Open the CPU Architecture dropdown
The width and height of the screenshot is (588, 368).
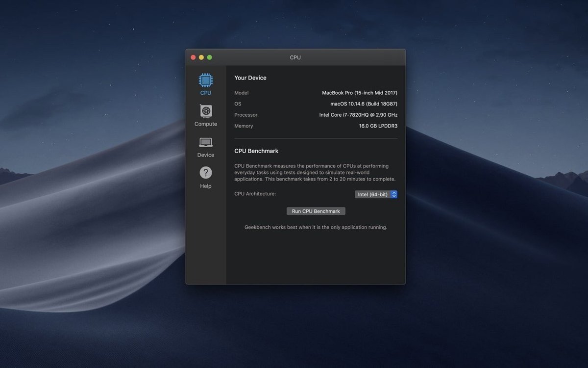coord(375,194)
